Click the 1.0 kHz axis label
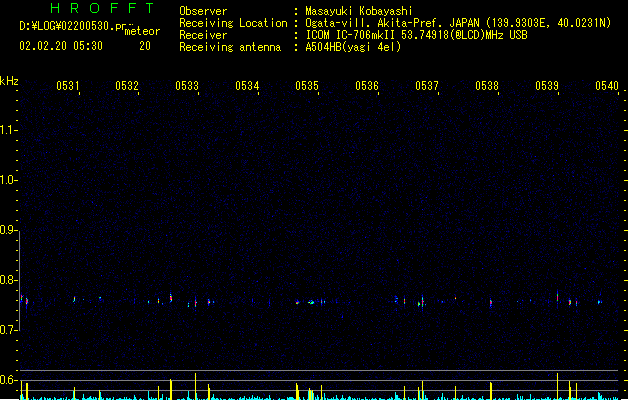Screen dimensions: 629x400 7,180
